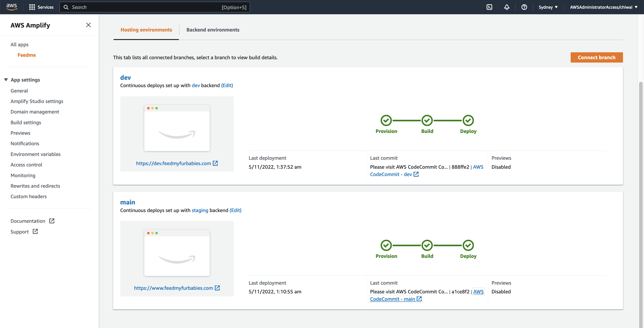This screenshot has height=328, width=644.
Task: Switch to Hosting environments tab
Action: (146, 30)
